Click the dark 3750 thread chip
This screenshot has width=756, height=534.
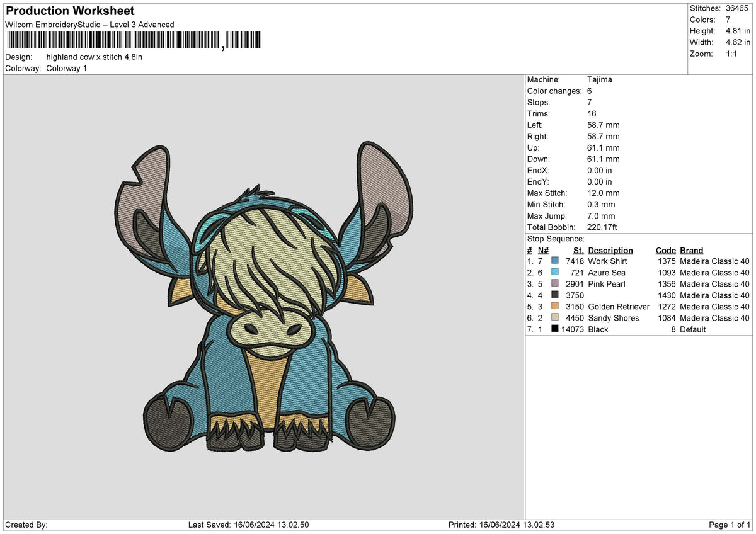(x=555, y=295)
